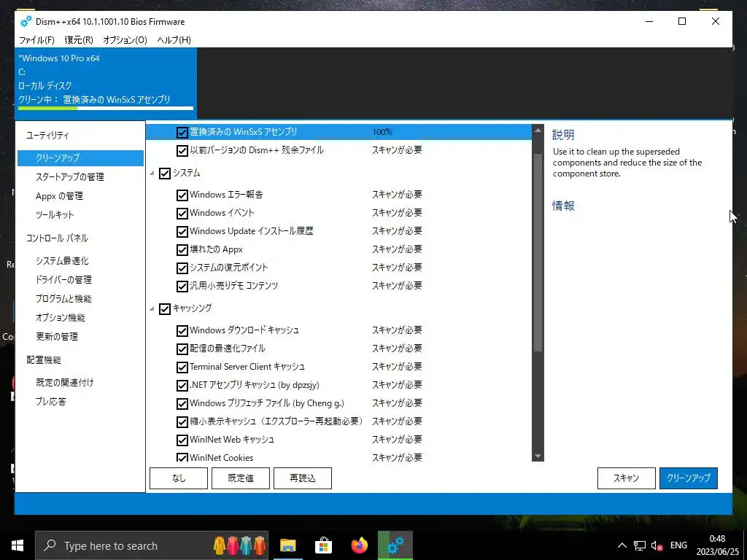747x560 pixels.
Task: Uncheck 縮小表示キャッシュ checkbox
Action: point(182,422)
